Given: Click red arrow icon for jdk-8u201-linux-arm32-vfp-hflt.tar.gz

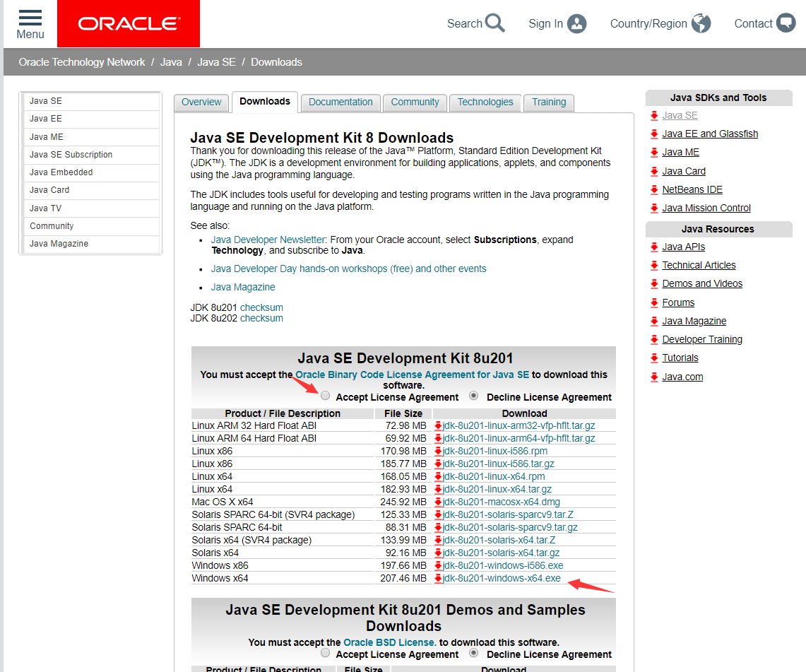Looking at the screenshot, I should point(438,425).
